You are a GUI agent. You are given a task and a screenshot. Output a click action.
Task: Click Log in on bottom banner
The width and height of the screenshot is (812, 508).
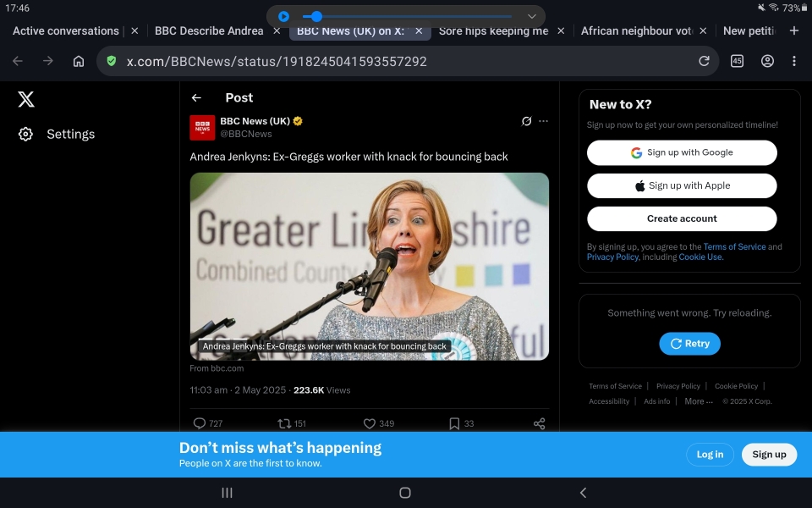[x=710, y=455]
